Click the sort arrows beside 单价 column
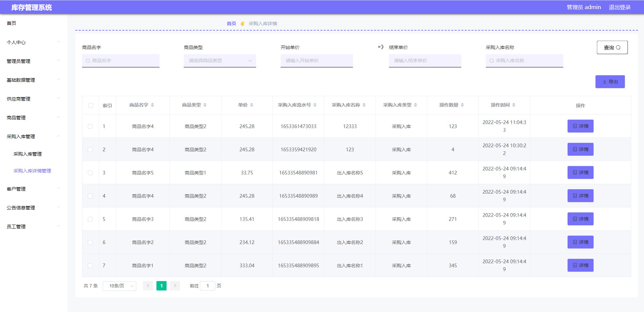 (252, 105)
